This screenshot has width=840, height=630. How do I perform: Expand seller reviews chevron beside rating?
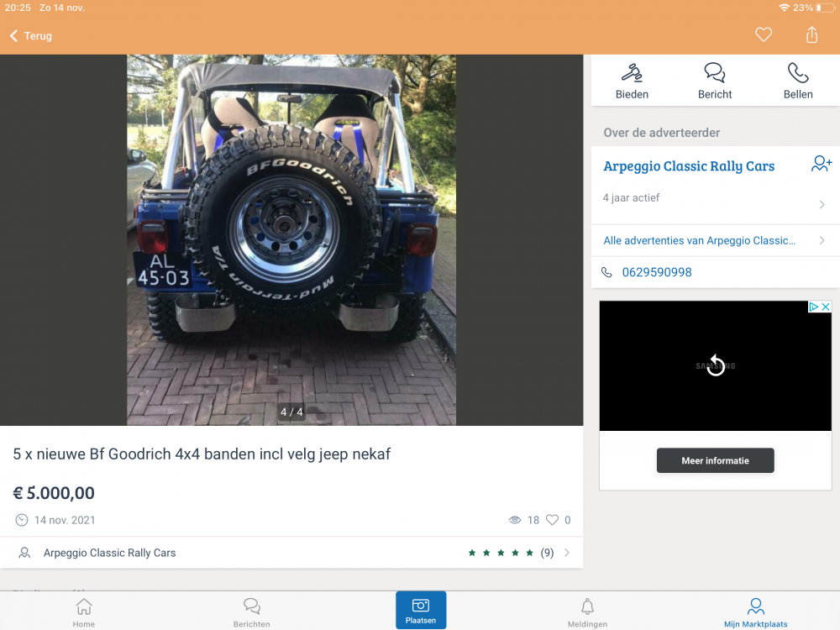click(567, 553)
